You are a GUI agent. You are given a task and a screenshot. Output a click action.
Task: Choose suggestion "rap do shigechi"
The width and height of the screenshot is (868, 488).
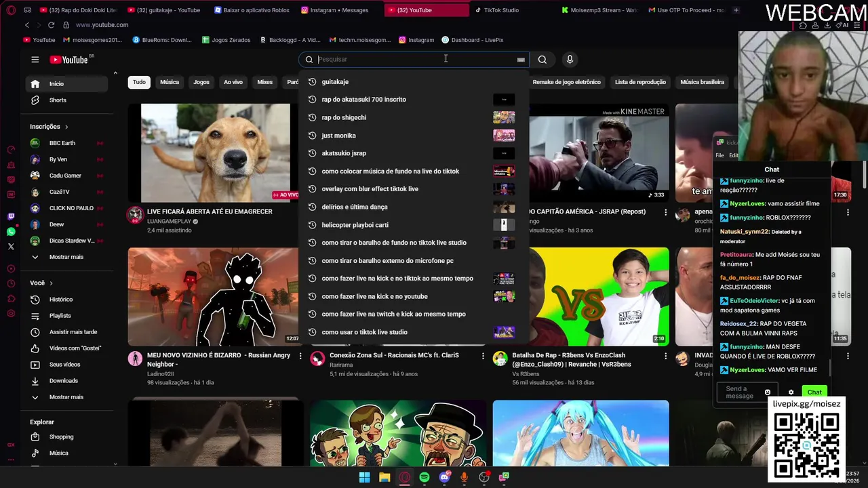(414, 117)
